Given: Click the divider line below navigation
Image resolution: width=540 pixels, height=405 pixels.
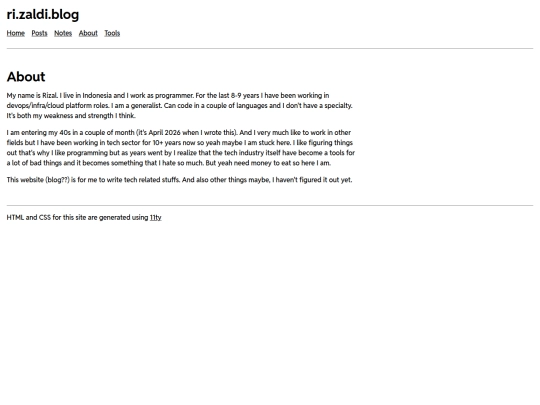Looking at the screenshot, I should coord(270,49).
